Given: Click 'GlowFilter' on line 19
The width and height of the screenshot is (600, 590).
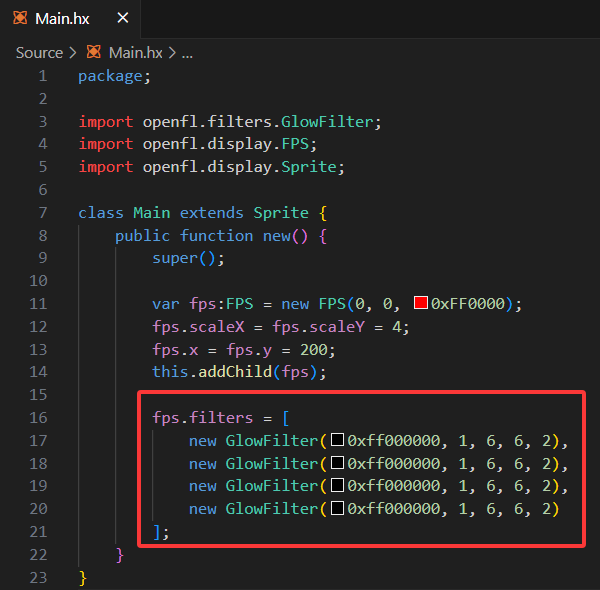Looking at the screenshot, I should [272, 486].
